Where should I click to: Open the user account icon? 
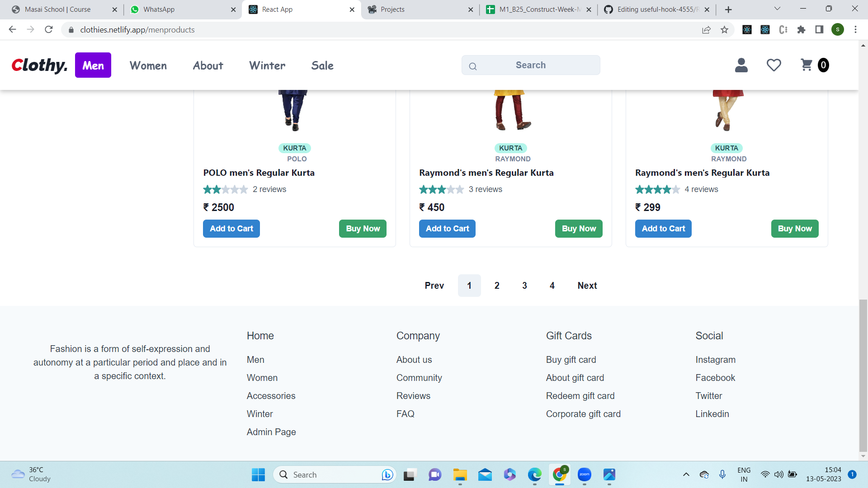[741, 65]
